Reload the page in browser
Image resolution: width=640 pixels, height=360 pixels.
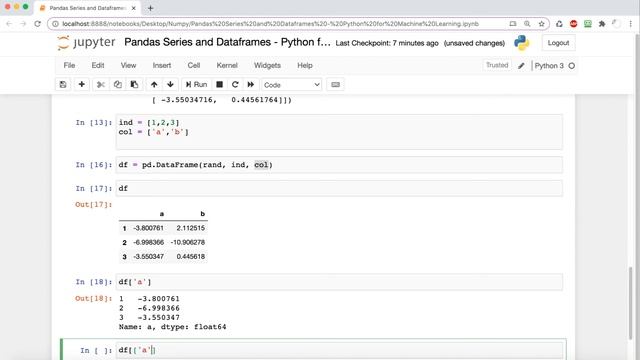coord(38,24)
